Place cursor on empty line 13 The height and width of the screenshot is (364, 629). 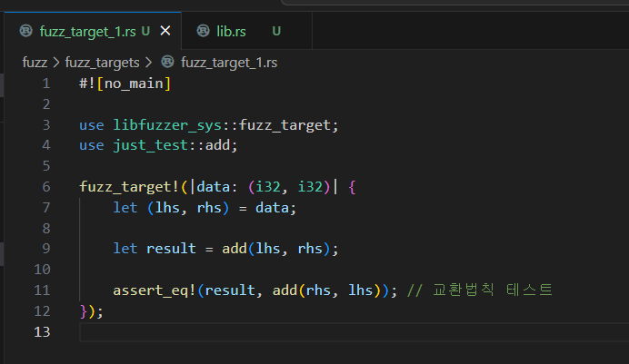(354, 332)
